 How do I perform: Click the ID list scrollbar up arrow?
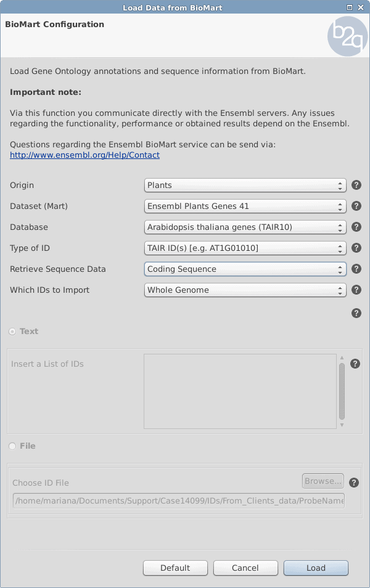(x=342, y=357)
